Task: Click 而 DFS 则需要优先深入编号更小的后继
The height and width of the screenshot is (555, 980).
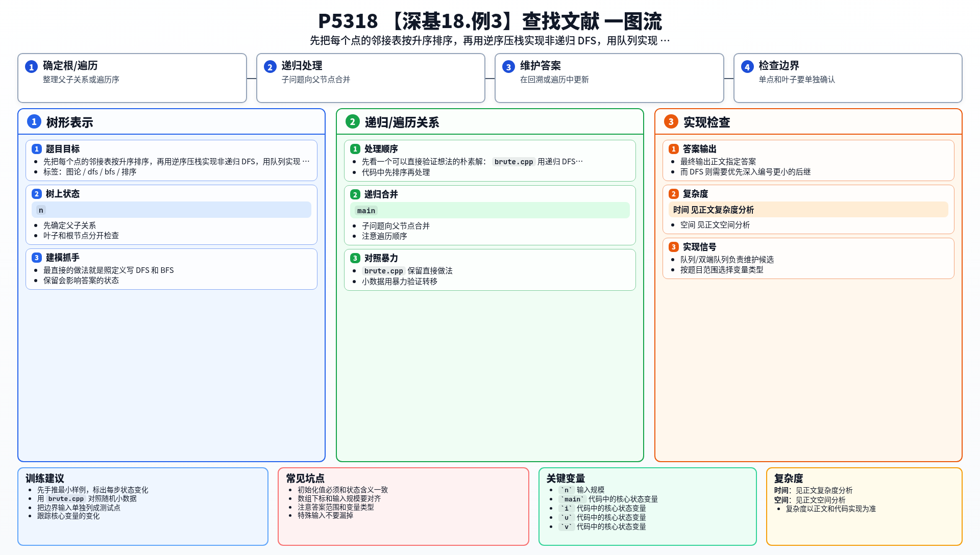Action: pyautogui.click(x=745, y=172)
